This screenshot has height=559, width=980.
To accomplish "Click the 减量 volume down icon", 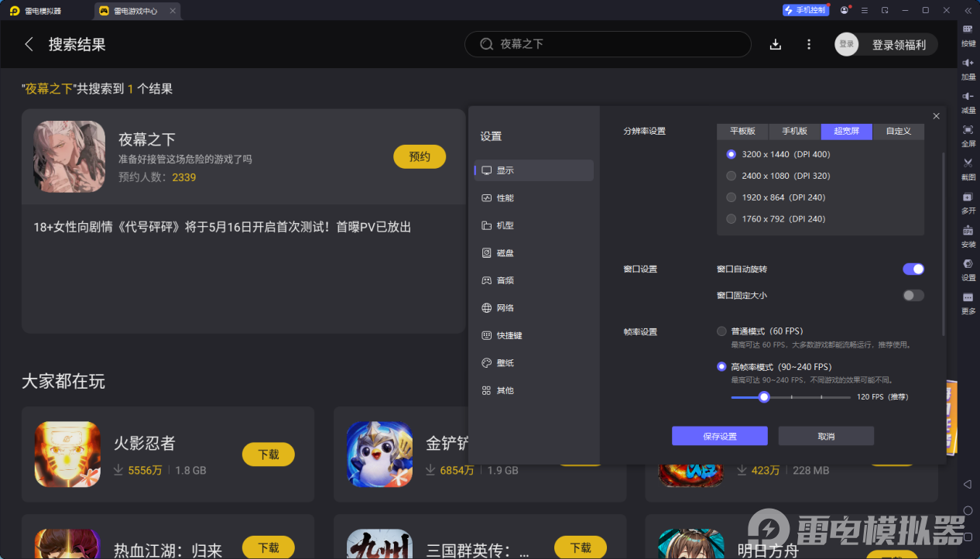I will point(968,101).
